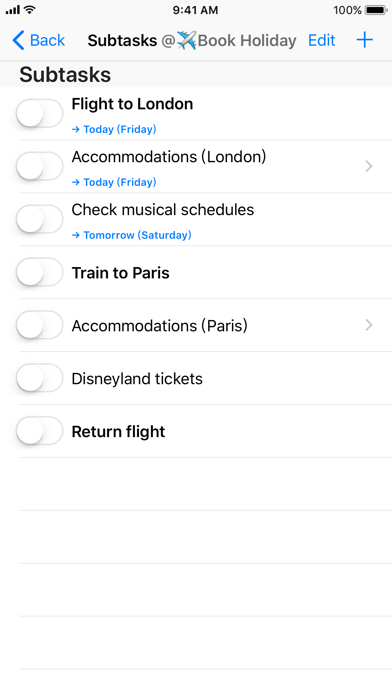Tap the Back chevron arrow icon
This screenshot has height=696, width=392.
pyautogui.click(x=18, y=40)
